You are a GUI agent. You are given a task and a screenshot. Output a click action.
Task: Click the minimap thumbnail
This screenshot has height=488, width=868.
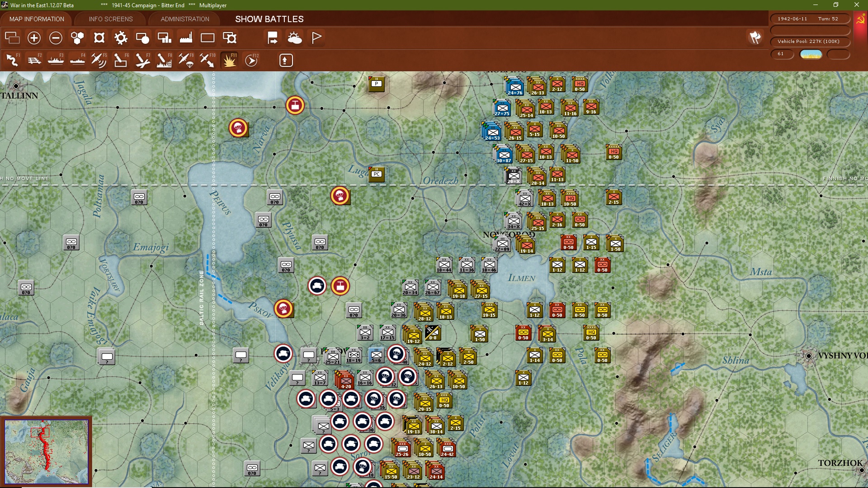(x=46, y=451)
